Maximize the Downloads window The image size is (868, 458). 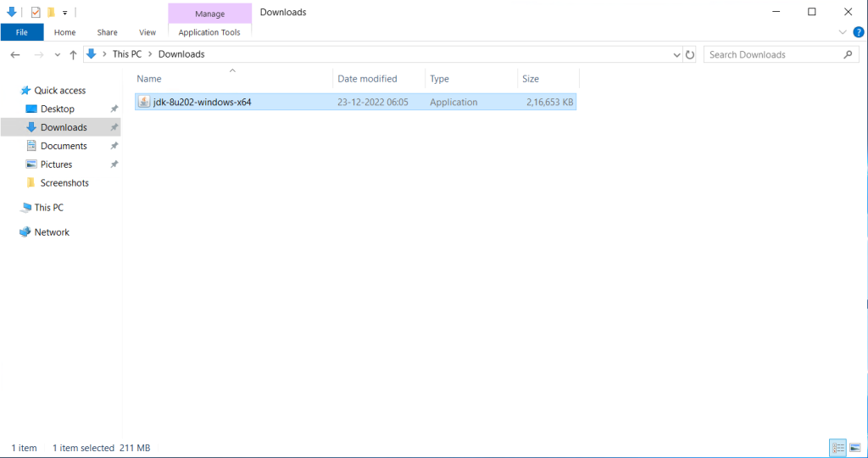point(811,12)
